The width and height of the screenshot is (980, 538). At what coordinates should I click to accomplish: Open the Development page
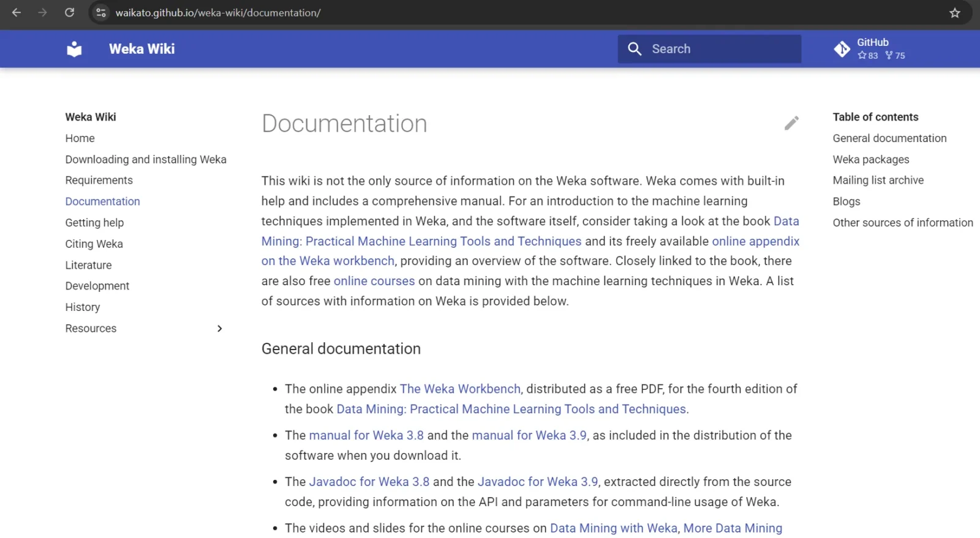[x=97, y=286]
